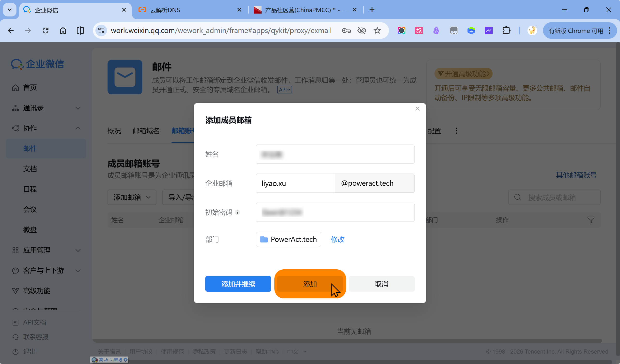Click the browser home icon
The image size is (620, 364).
(63, 30)
